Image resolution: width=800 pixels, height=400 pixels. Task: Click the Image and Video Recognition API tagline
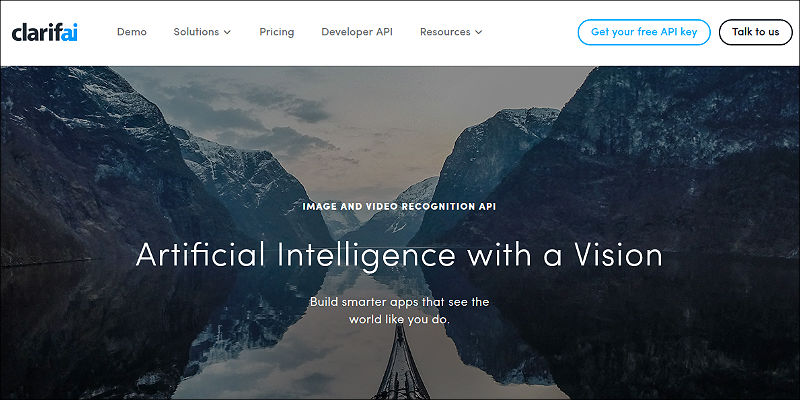point(399,207)
